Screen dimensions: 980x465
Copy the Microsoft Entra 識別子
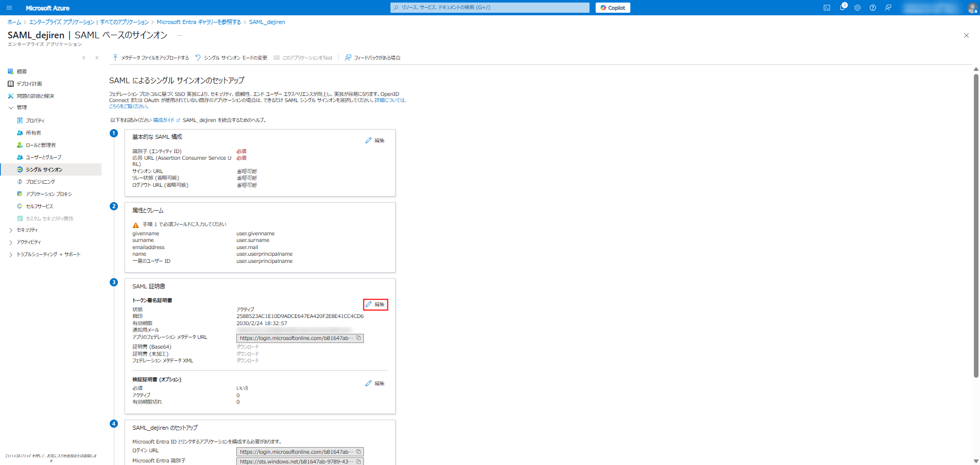coord(359,461)
